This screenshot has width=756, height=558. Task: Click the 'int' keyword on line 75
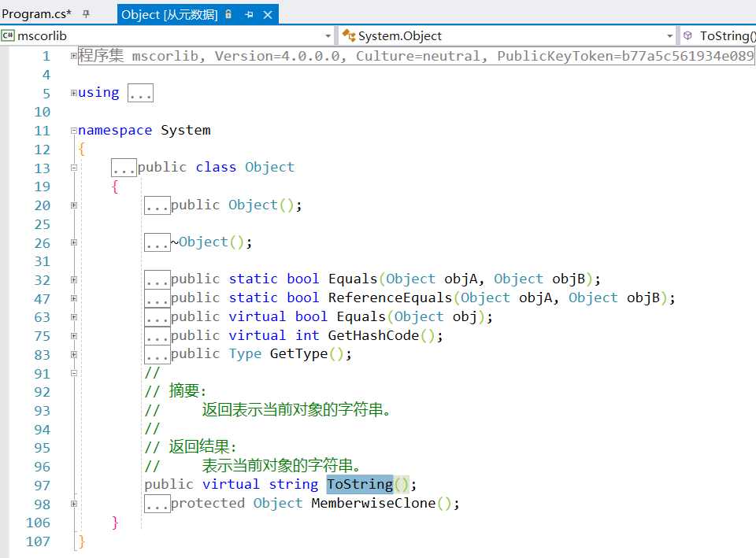(307, 335)
